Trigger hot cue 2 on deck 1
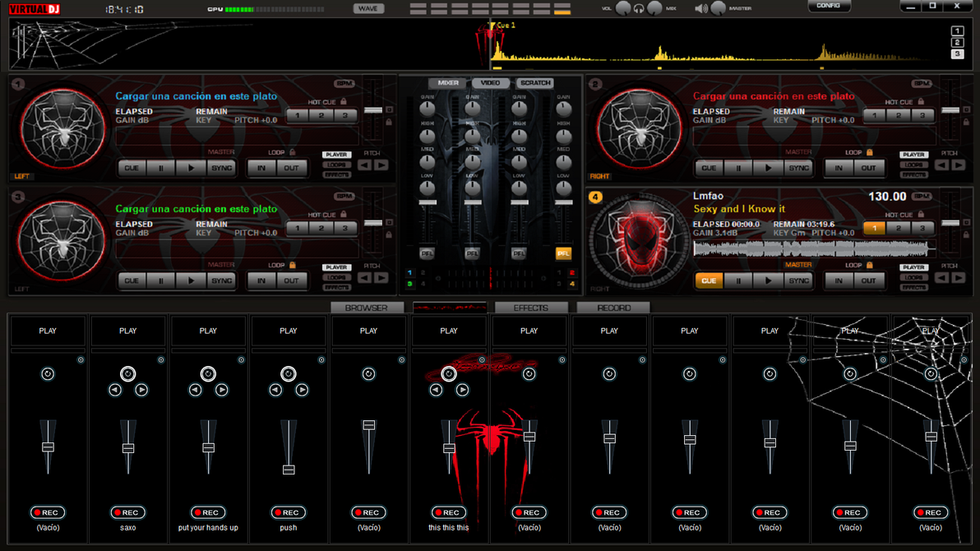Image resolution: width=980 pixels, height=551 pixels. tap(321, 115)
